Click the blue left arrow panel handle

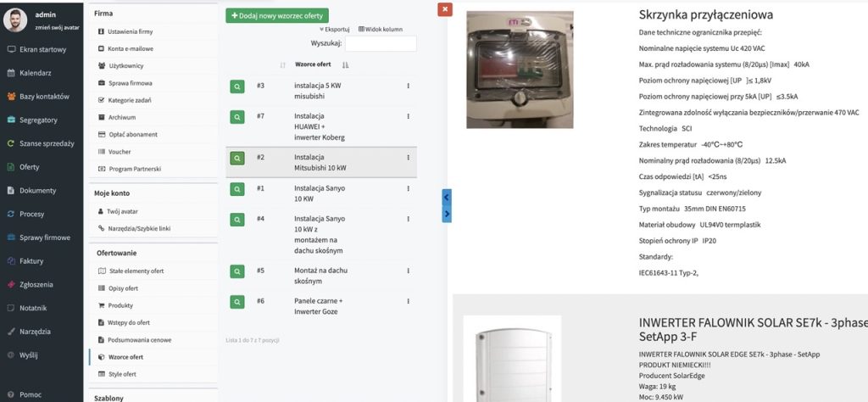coord(447,198)
